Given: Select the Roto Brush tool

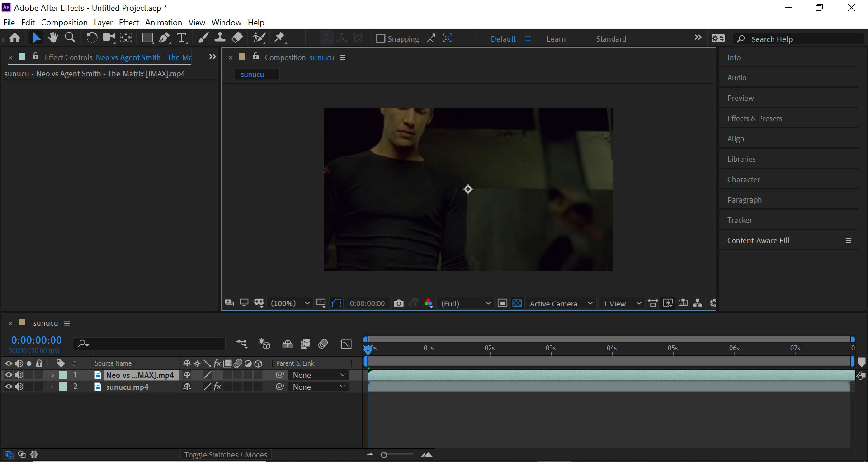Looking at the screenshot, I should [259, 38].
